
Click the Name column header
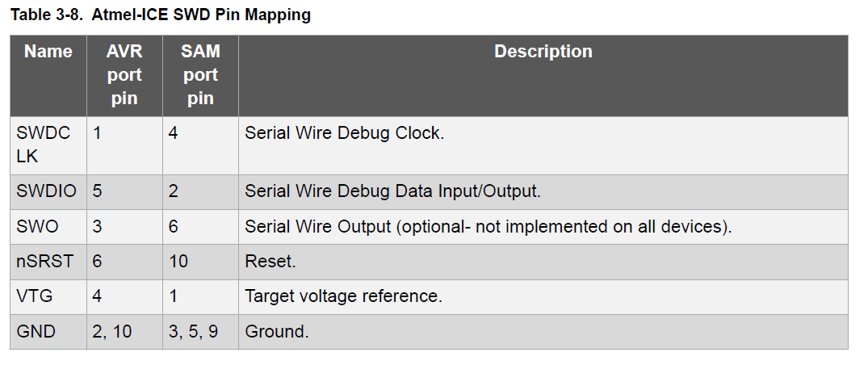pyautogui.click(x=48, y=52)
